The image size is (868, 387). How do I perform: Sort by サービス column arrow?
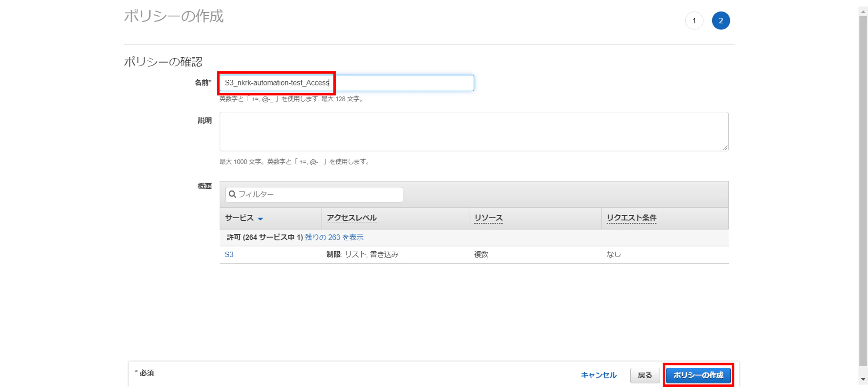tap(260, 219)
